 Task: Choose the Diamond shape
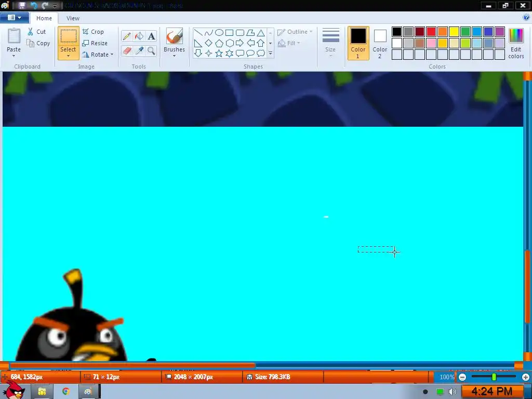click(x=209, y=43)
